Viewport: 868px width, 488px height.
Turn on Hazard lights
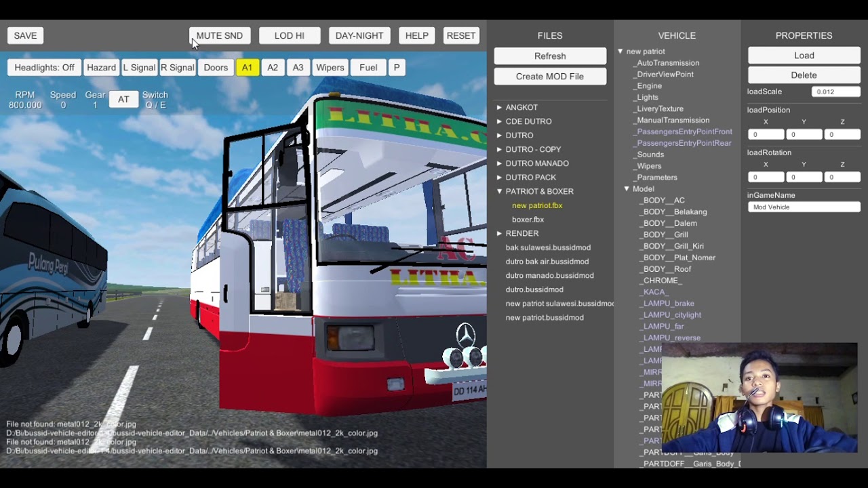point(102,68)
